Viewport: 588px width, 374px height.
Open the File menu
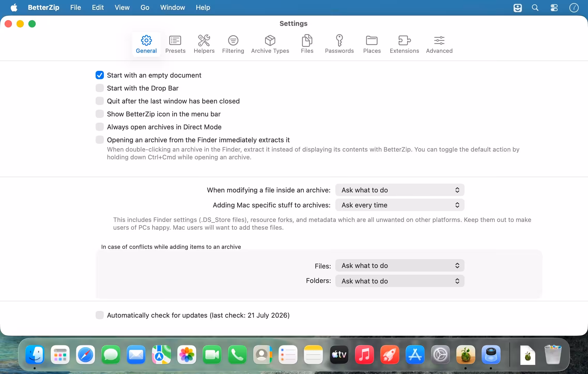tap(75, 8)
